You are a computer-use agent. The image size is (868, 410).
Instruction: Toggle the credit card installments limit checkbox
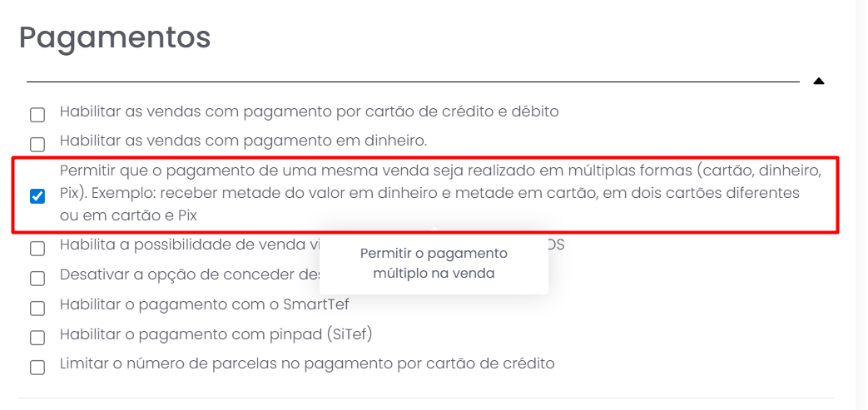37,367
